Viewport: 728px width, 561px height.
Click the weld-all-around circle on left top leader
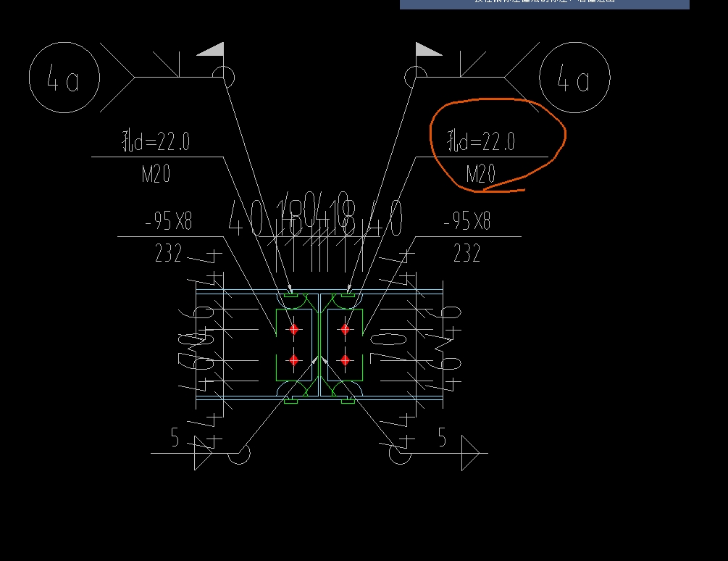[x=223, y=77]
